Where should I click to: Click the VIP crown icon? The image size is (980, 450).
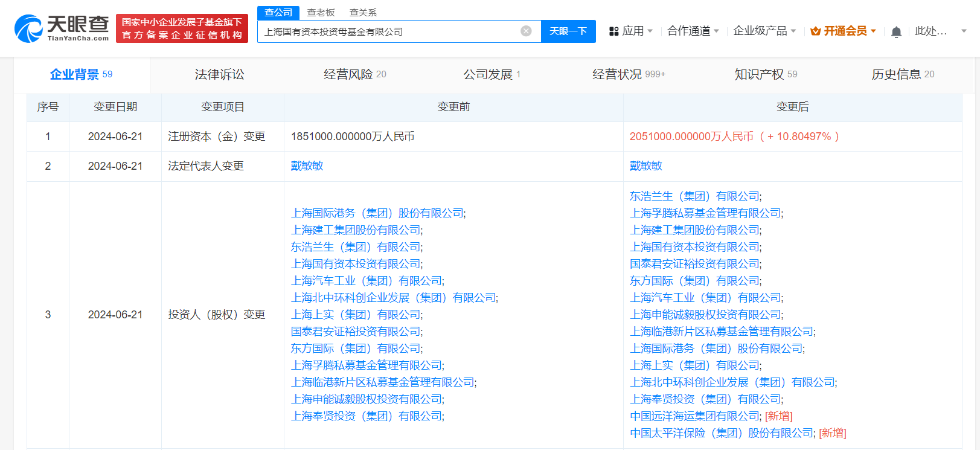[x=815, y=31]
